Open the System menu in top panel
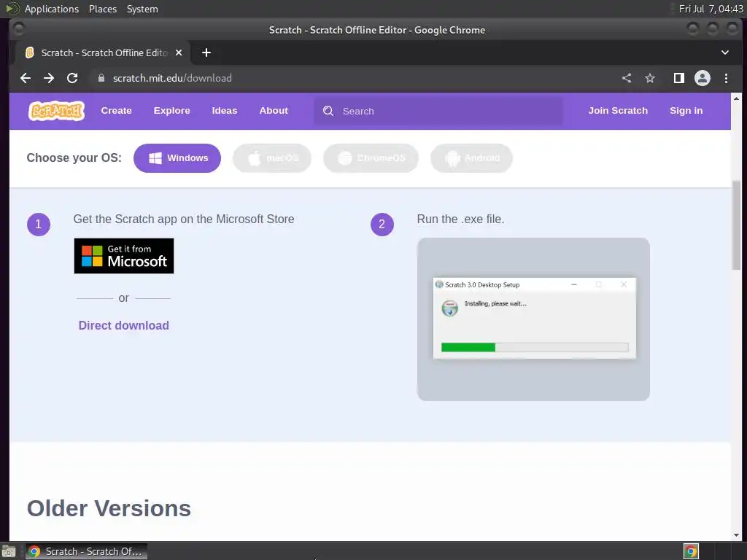 click(142, 9)
